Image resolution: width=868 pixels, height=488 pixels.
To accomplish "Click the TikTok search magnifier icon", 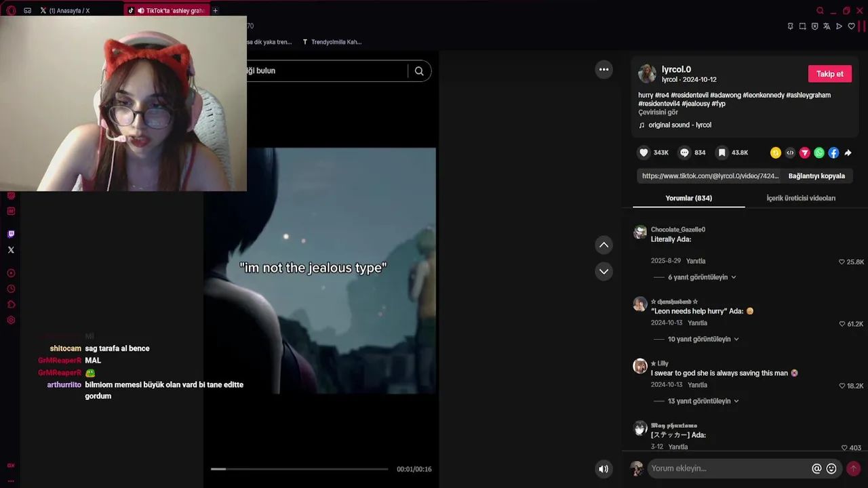I will pos(419,70).
